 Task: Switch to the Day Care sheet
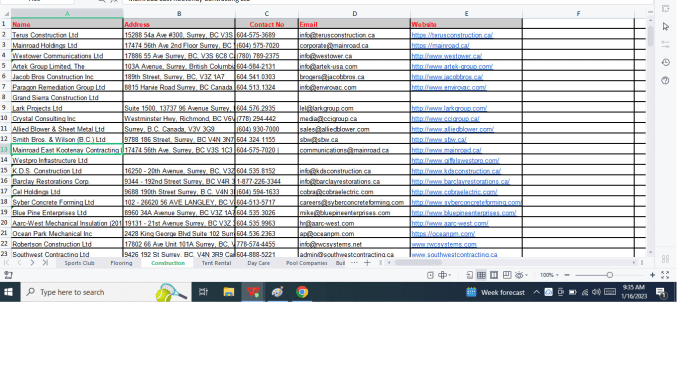point(258,263)
